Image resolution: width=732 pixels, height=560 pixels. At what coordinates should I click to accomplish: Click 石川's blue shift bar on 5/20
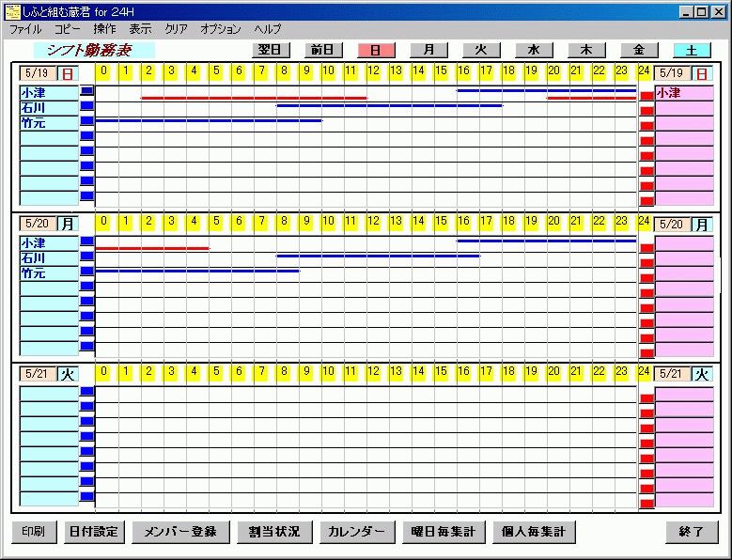click(378, 256)
